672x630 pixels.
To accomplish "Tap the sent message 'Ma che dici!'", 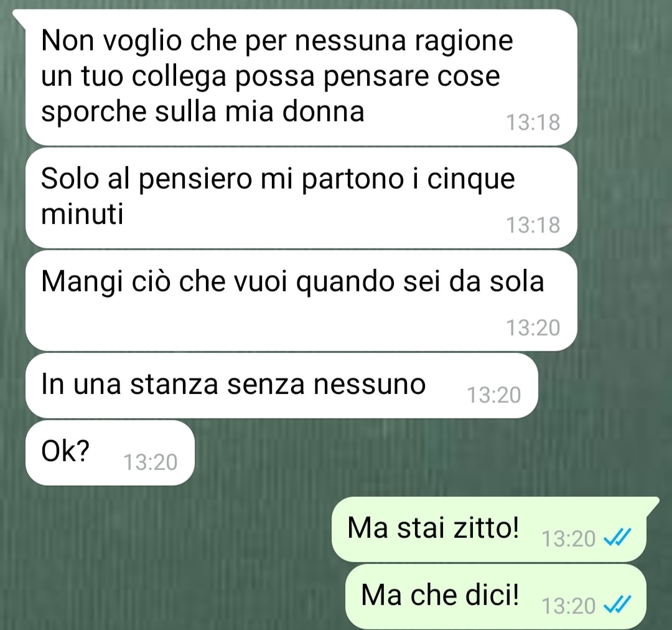I will (496, 596).
